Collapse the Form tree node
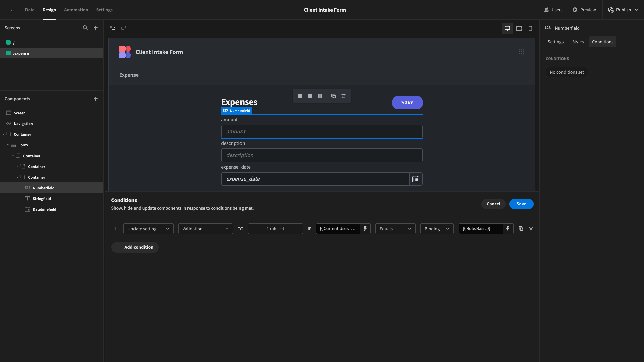The width and height of the screenshot is (644, 362). (x=8, y=145)
